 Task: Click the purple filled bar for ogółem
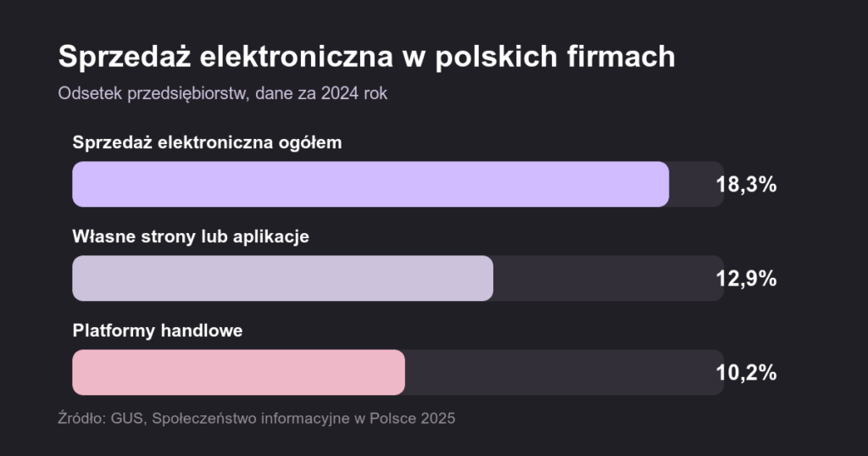click(370, 184)
